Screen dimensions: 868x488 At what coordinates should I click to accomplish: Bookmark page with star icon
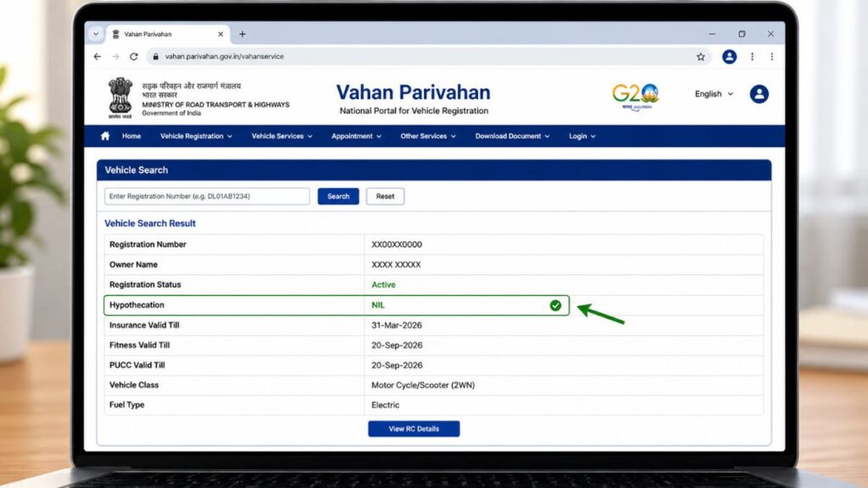pos(701,57)
